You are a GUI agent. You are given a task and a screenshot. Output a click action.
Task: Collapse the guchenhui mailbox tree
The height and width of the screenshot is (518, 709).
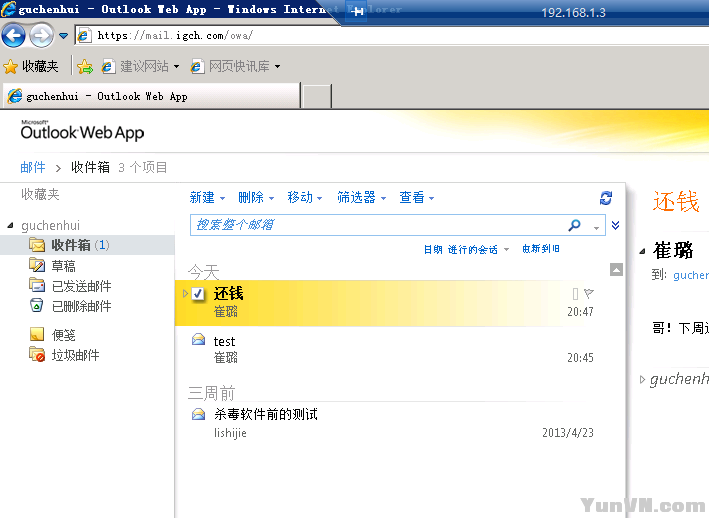[10, 225]
